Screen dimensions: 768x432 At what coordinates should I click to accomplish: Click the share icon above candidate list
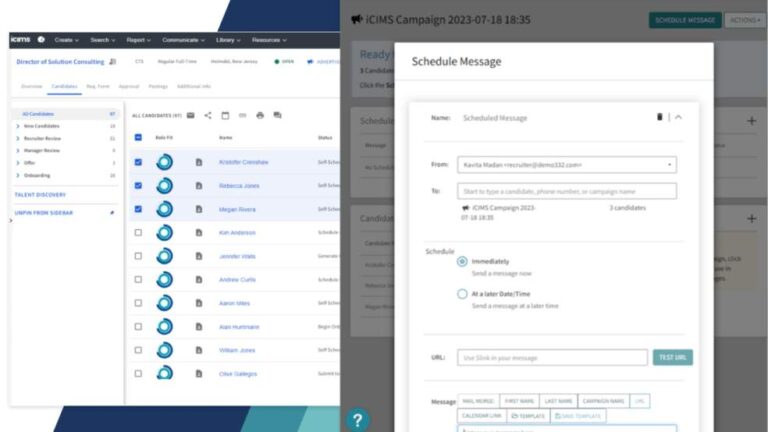[x=208, y=115]
